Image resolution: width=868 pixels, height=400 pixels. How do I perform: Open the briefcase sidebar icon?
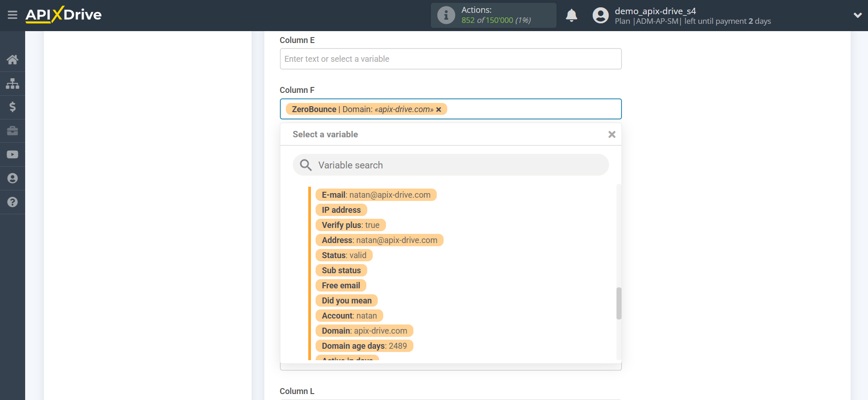[x=12, y=131]
